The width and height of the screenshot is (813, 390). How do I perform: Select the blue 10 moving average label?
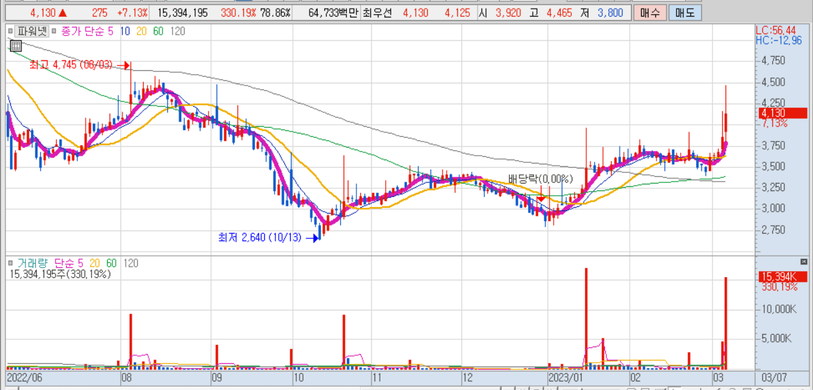[x=125, y=32]
